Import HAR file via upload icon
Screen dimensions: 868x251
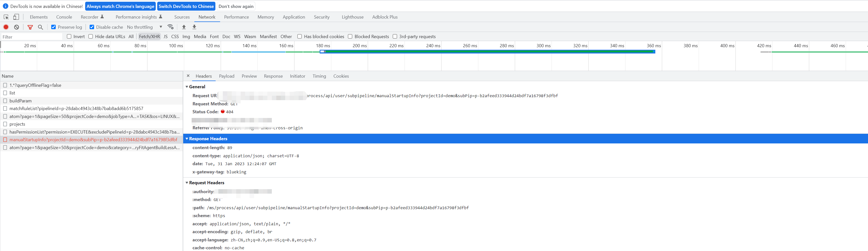(x=184, y=27)
